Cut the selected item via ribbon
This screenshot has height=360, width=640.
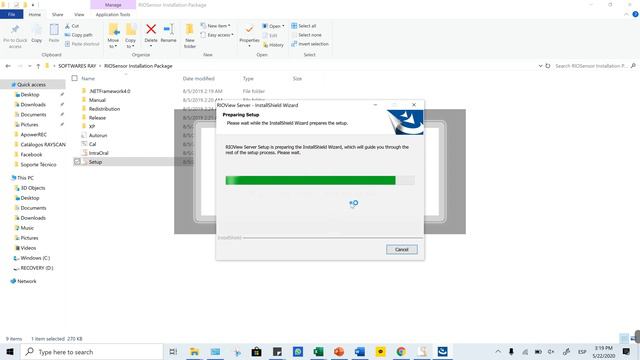click(72, 26)
